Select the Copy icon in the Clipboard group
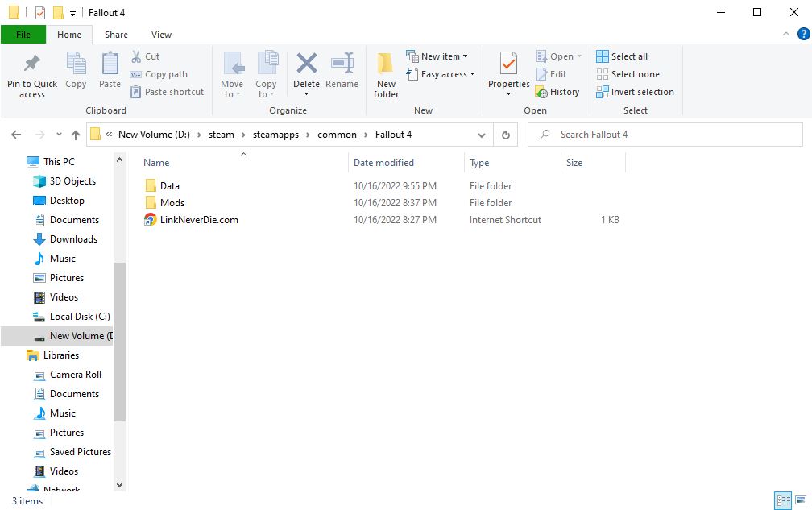Screen dimensions: 812x510 (x=76, y=73)
